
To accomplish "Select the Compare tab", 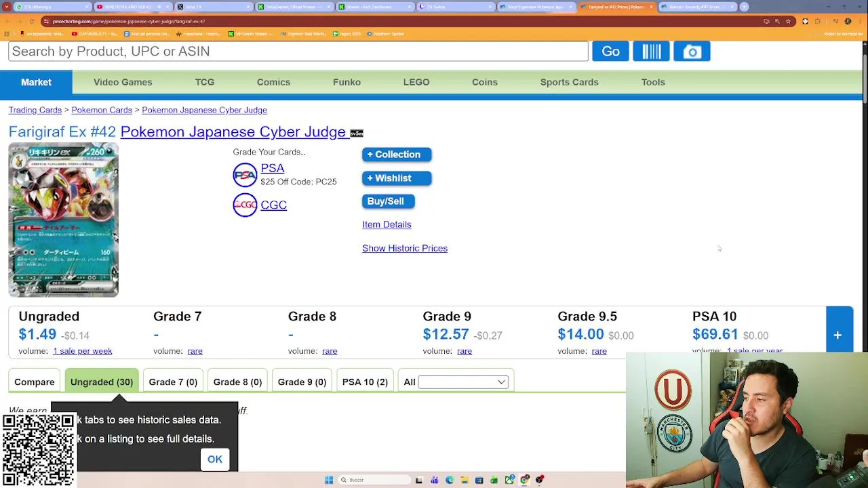I will click(35, 382).
